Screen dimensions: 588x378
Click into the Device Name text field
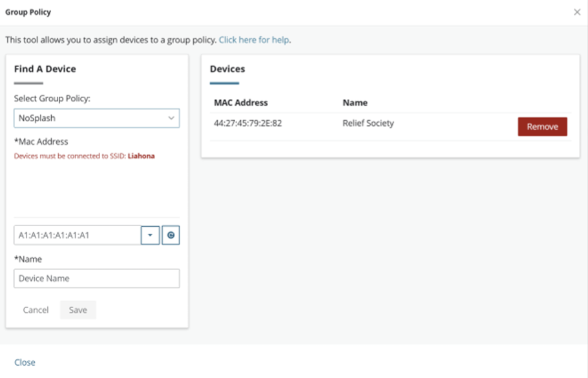pyautogui.click(x=96, y=278)
